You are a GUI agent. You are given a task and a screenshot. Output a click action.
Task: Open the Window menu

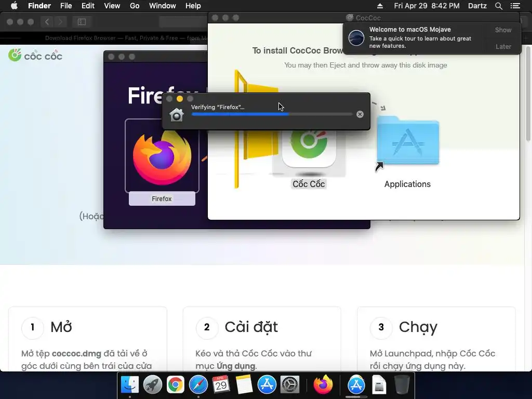point(163,6)
